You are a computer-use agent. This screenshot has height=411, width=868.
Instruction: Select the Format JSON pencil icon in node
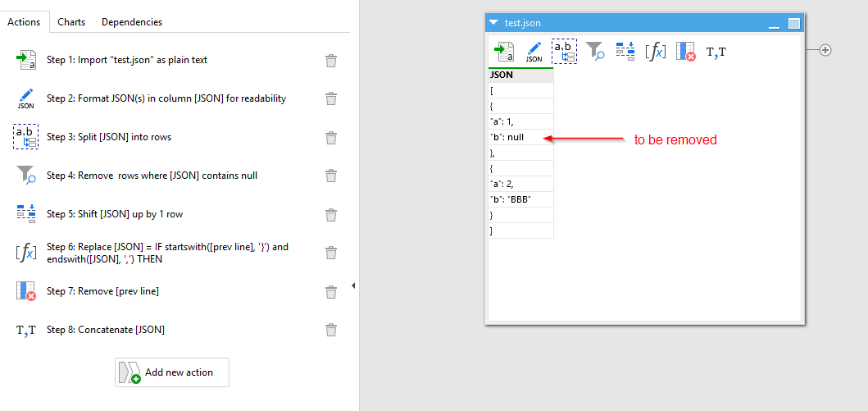coord(534,51)
